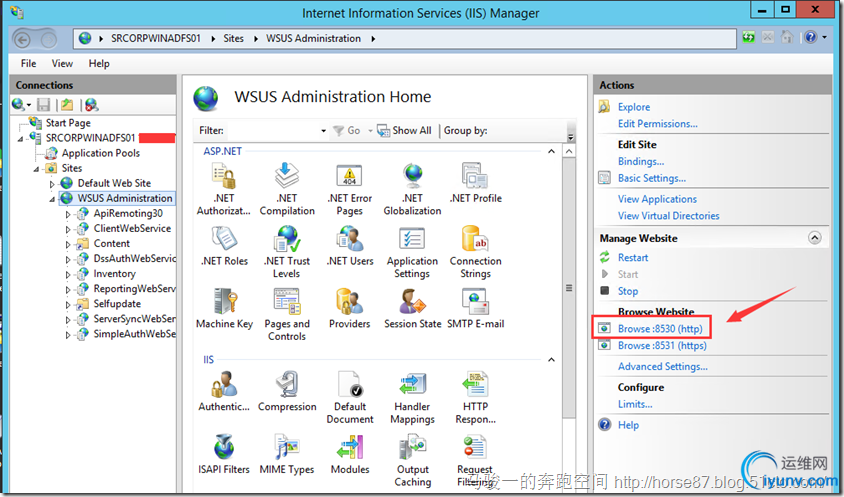Open the Modules icon

(349, 447)
